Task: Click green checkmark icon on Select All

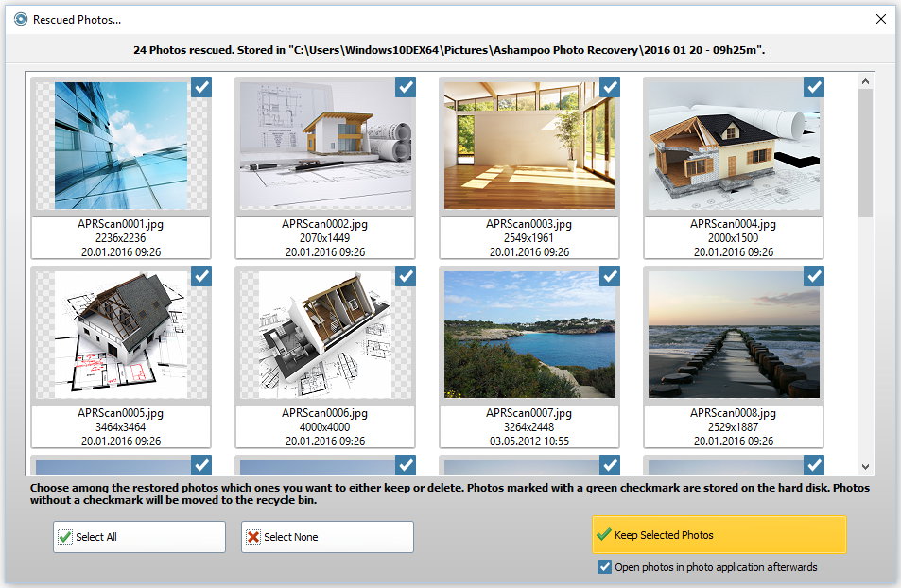Action: (x=64, y=537)
